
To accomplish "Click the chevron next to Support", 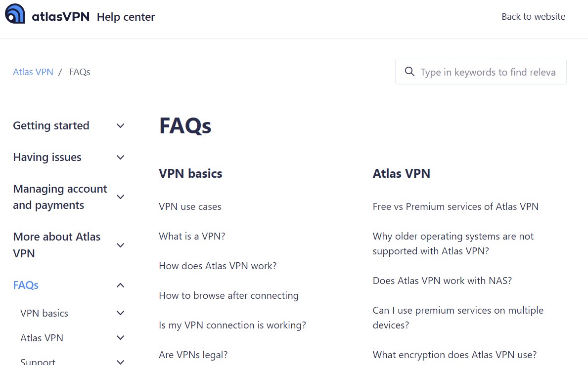I will point(120,361).
